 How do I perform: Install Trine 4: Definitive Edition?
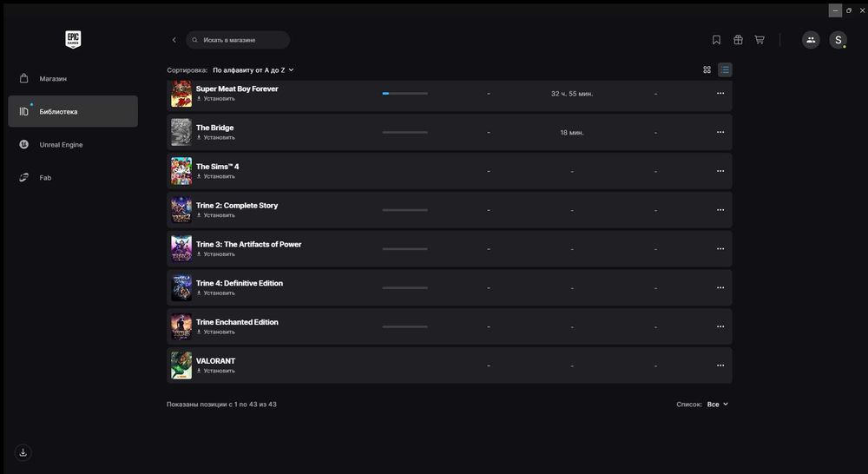click(x=217, y=293)
